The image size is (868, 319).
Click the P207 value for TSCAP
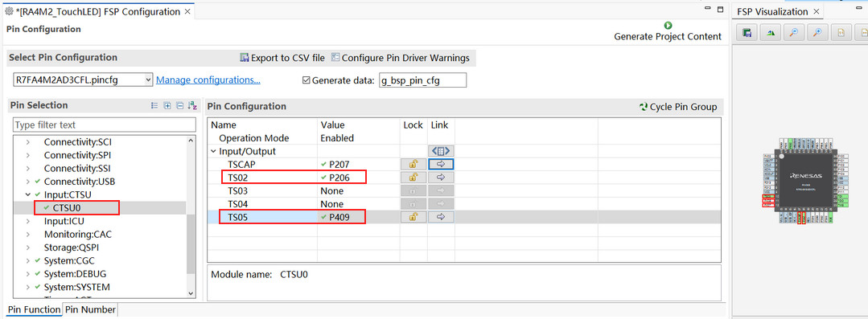coord(339,164)
